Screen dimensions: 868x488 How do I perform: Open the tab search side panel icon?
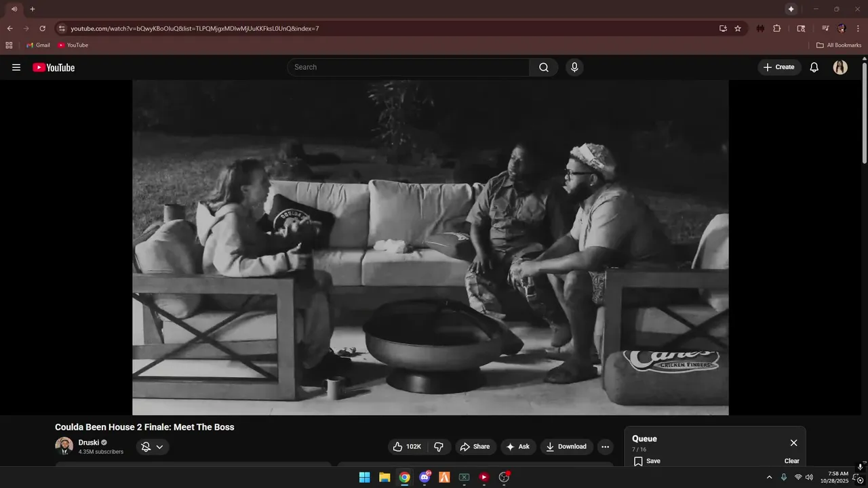click(x=801, y=28)
